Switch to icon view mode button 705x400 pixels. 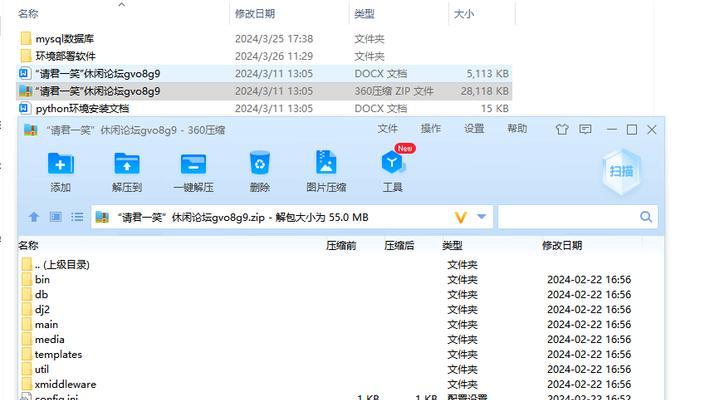pyautogui.click(x=56, y=217)
